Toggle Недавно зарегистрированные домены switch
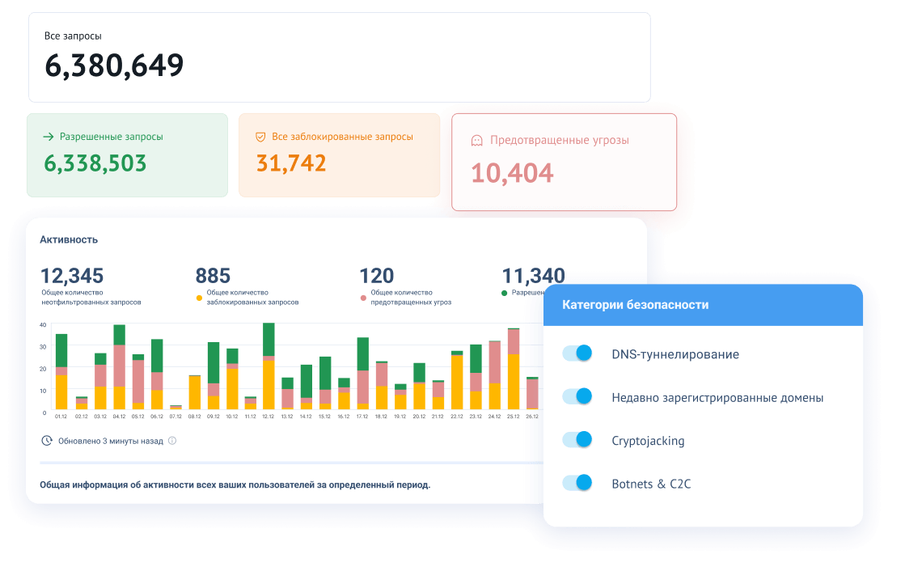This screenshot has height=588, width=922. tap(577, 397)
